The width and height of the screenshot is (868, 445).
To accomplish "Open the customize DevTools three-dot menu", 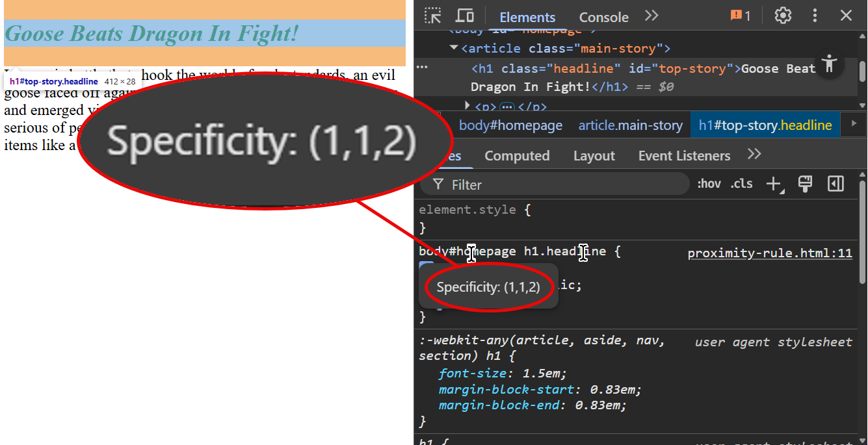I will [x=815, y=16].
